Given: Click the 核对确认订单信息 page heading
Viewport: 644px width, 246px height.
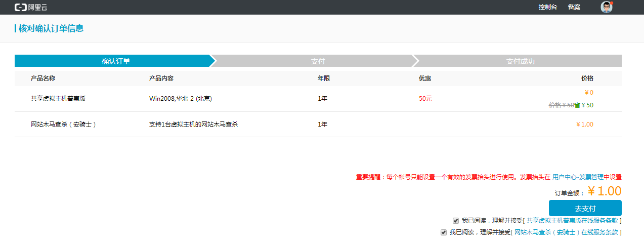Looking at the screenshot, I should [51, 28].
